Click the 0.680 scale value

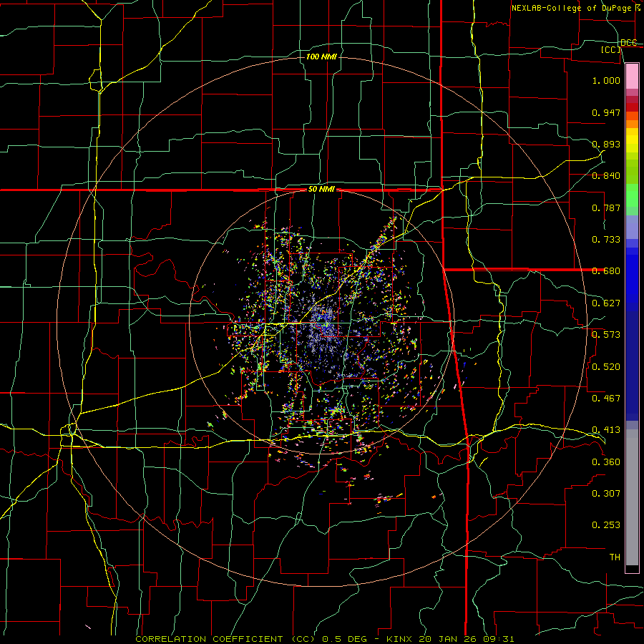click(606, 271)
